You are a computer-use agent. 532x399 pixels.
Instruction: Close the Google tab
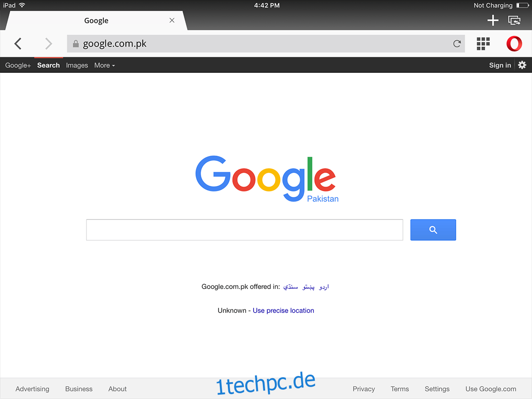point(172,20)
